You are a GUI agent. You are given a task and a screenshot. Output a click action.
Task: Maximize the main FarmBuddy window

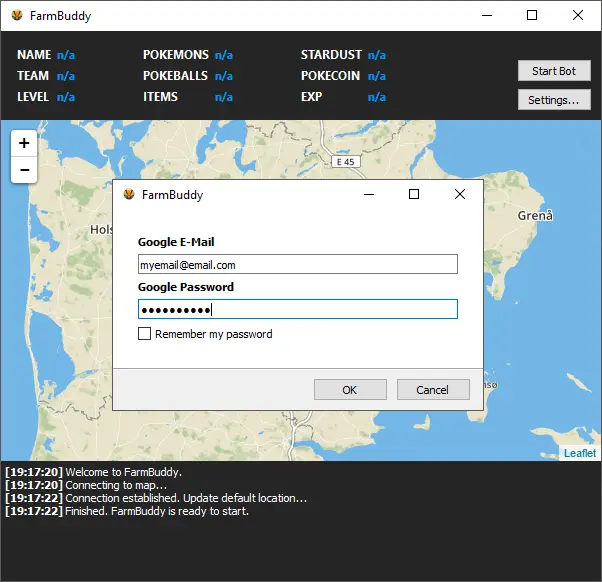[532, 16]
